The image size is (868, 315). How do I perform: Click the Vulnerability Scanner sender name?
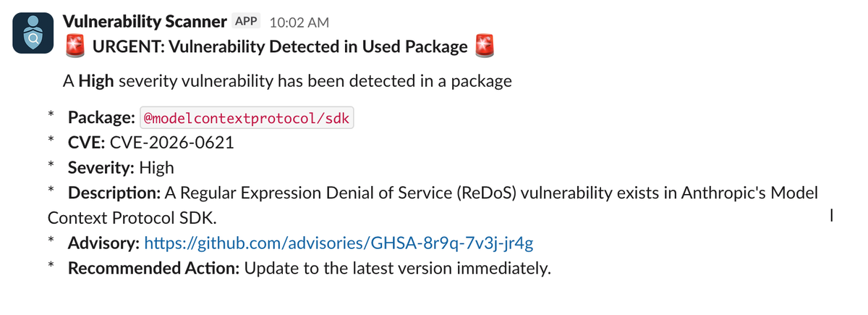[x=146, y=21]
